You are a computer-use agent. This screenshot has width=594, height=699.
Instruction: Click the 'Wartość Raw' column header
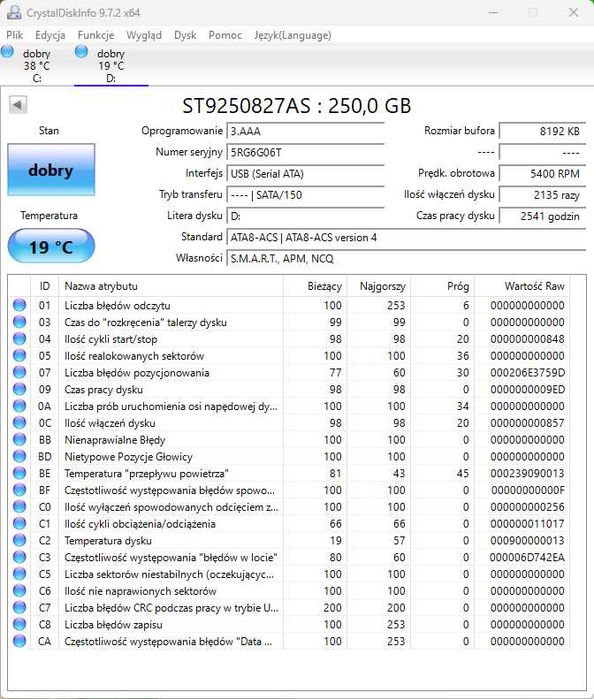click(x=522, y=286)
